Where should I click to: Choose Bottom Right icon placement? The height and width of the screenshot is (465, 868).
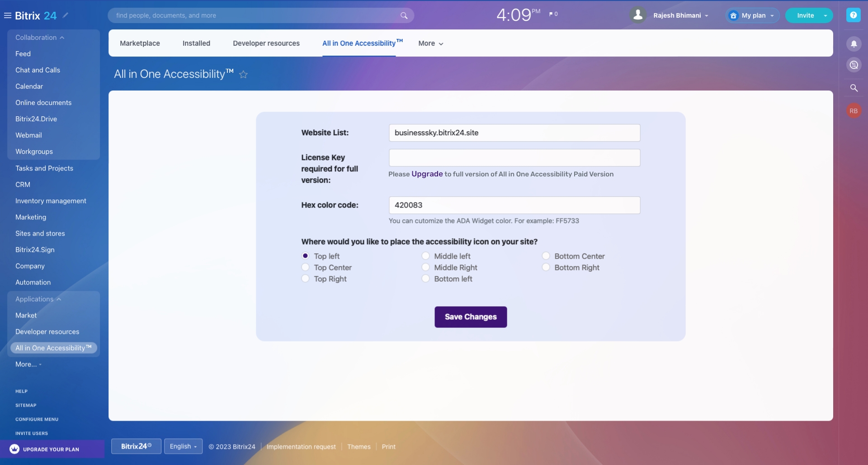[546, 267]
